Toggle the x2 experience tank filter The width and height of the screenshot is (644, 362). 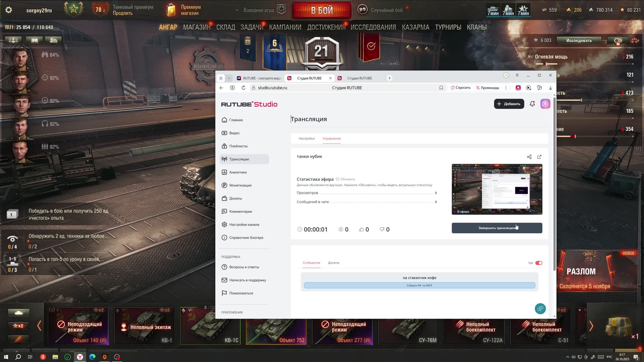point(18,326)
